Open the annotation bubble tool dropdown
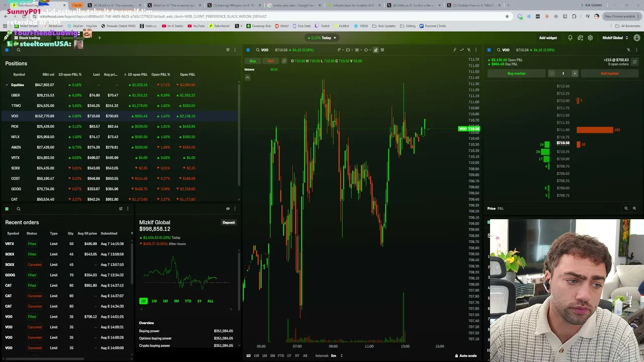Screen dimensions: 644x362 click(367, 50)
